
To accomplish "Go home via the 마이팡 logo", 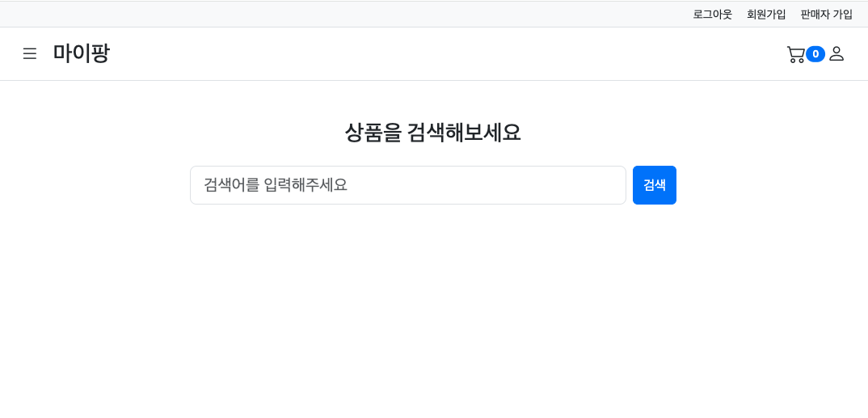I will 81,53.
